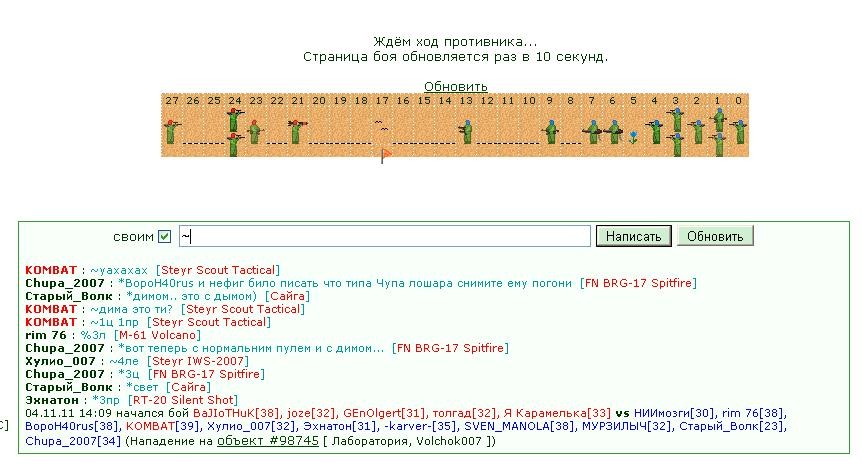Open player SVEN_MANOLA[38] in battle log
The image size is (862, 473).
pos(520,426)
